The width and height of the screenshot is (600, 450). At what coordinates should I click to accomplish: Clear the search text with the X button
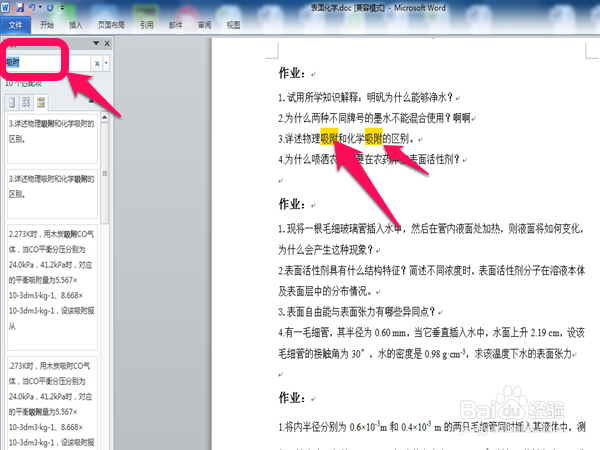coord(97,64)
